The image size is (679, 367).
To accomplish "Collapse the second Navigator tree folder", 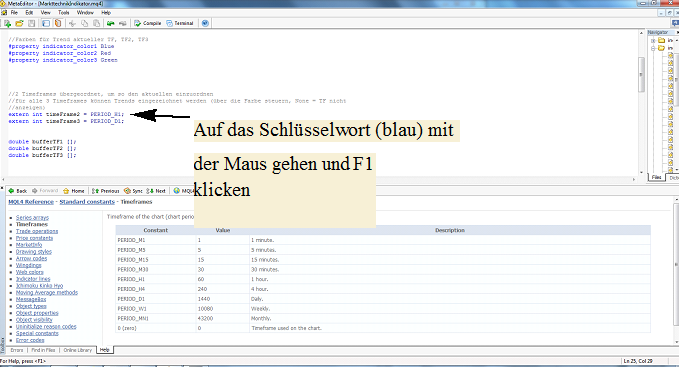I will tap(653, 48).
